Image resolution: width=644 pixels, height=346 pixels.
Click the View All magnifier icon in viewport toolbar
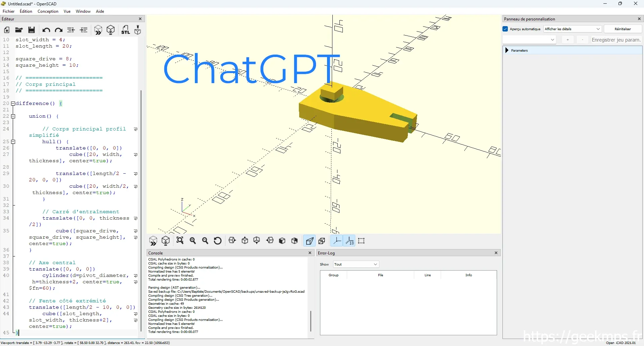(180, 241)
